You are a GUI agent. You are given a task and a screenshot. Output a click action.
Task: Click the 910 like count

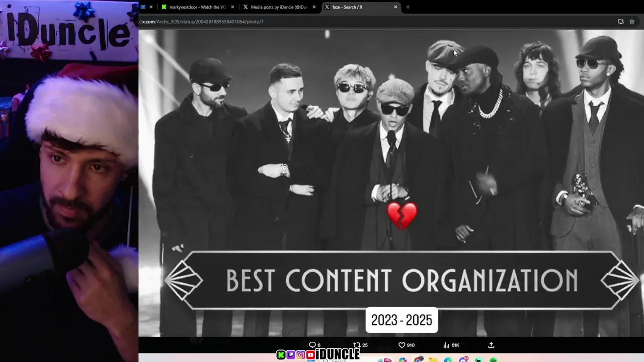coord(411,345)
